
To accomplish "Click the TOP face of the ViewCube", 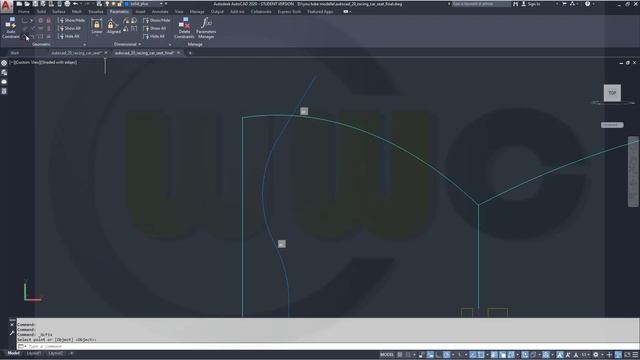I will tap(612, 93).
